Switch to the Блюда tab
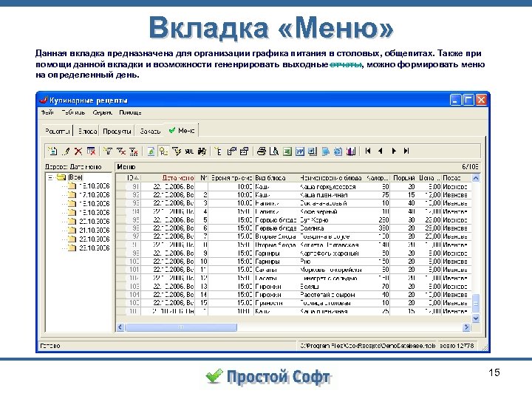532x399 pixels. click(87, 131)
